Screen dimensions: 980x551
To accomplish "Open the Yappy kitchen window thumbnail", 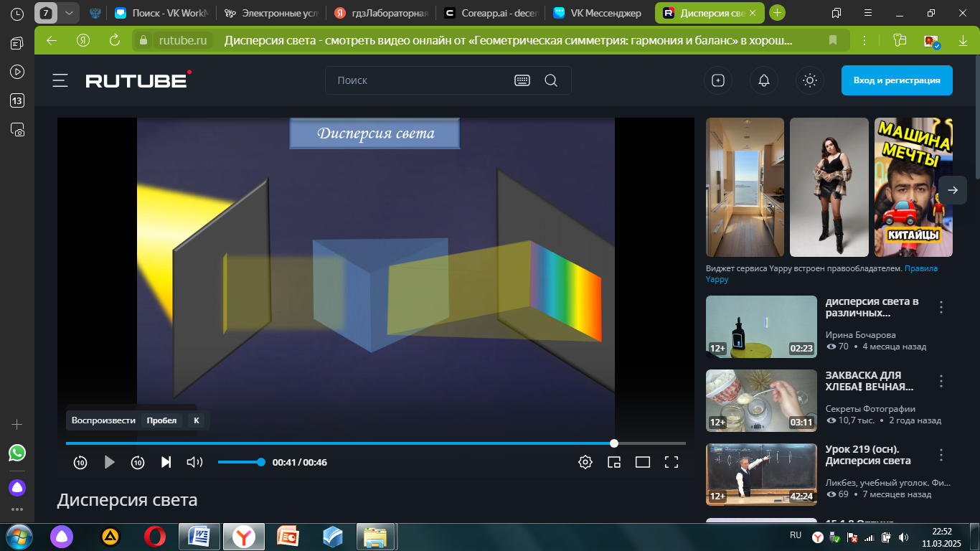I will pyautogui.click(x=745, y=187).
